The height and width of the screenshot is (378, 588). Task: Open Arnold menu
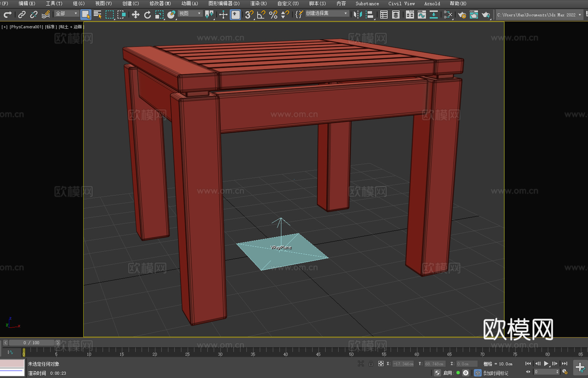click(x=432, y=3)
